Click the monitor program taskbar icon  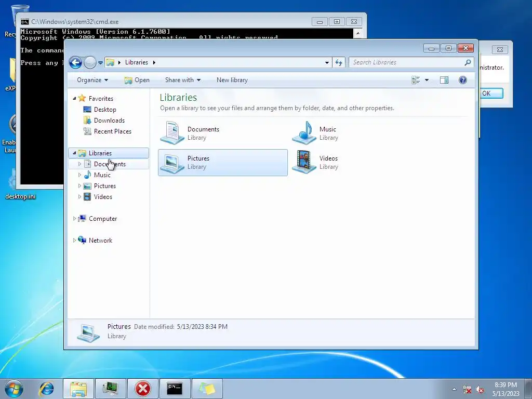coord(111,389)
